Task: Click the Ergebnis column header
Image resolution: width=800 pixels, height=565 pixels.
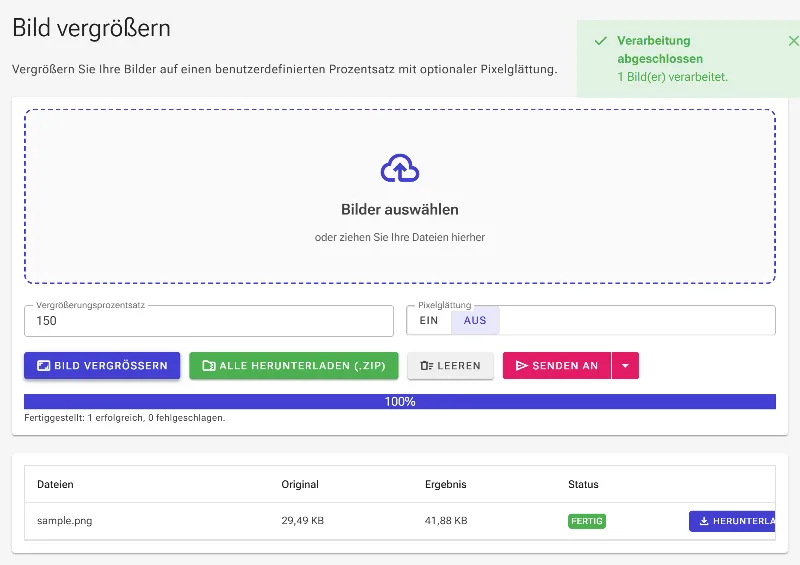Action: pyautogui.click(x=445, y=484)
